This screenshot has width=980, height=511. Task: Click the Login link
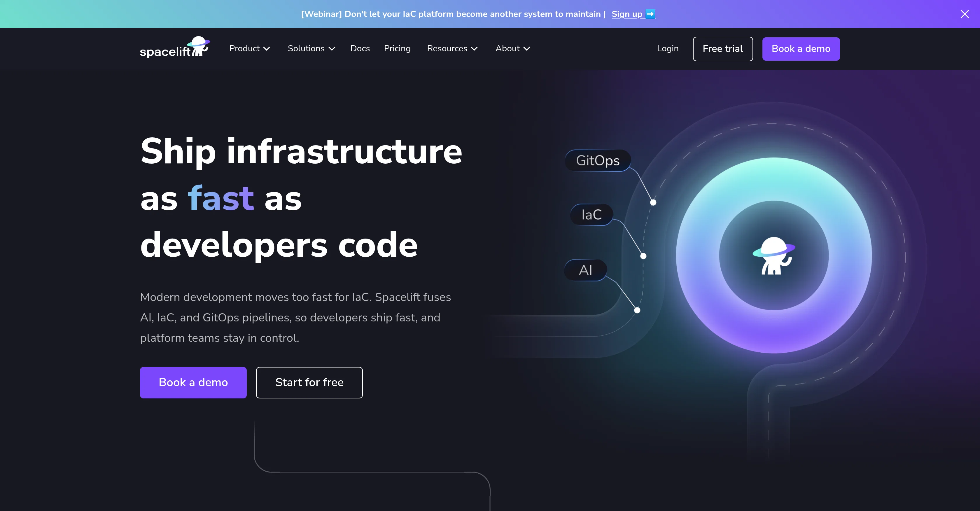668,49
